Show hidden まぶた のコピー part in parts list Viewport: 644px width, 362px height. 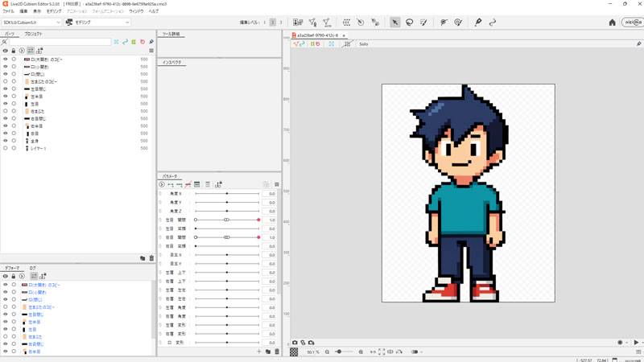click(x=6, y=82)
